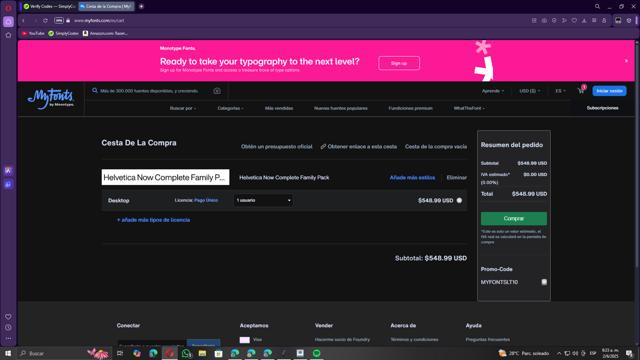
Task: Click Eliminar for Helvetica Now pack
Action: 457,178
